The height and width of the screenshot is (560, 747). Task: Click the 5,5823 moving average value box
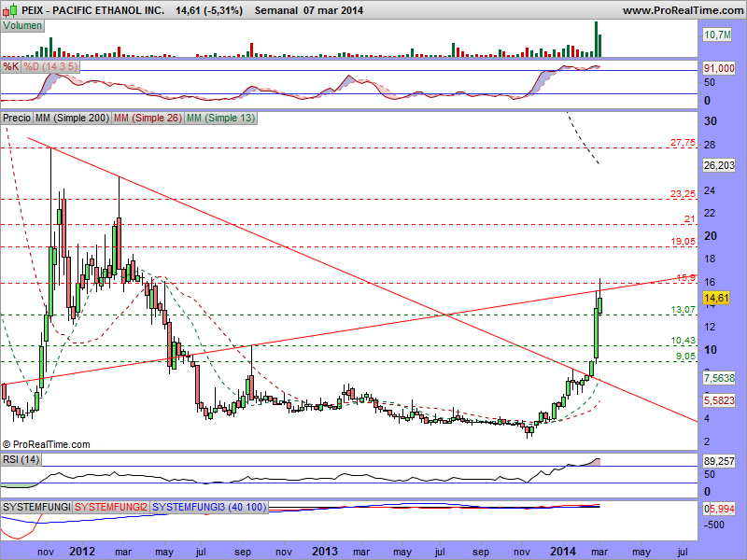[x=719, y=400]
